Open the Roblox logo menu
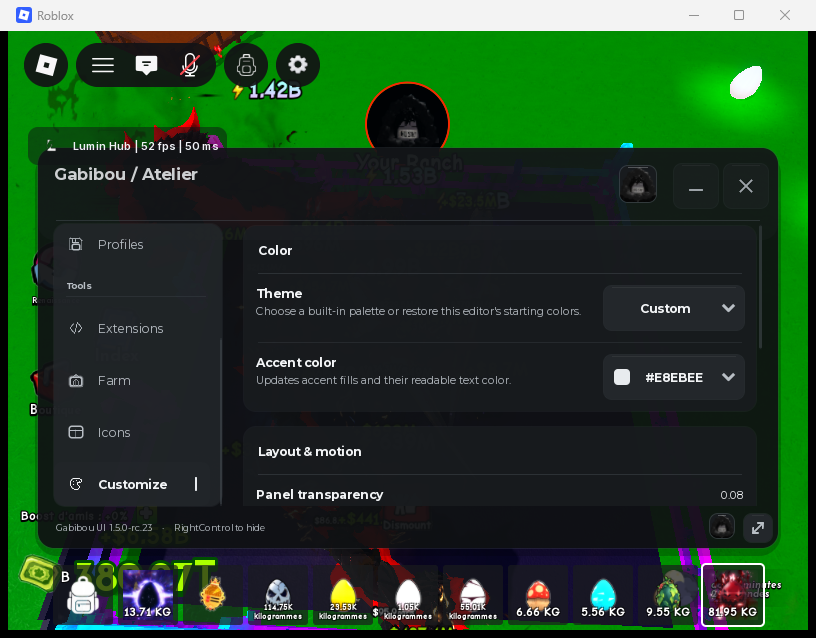 [46, 65]
